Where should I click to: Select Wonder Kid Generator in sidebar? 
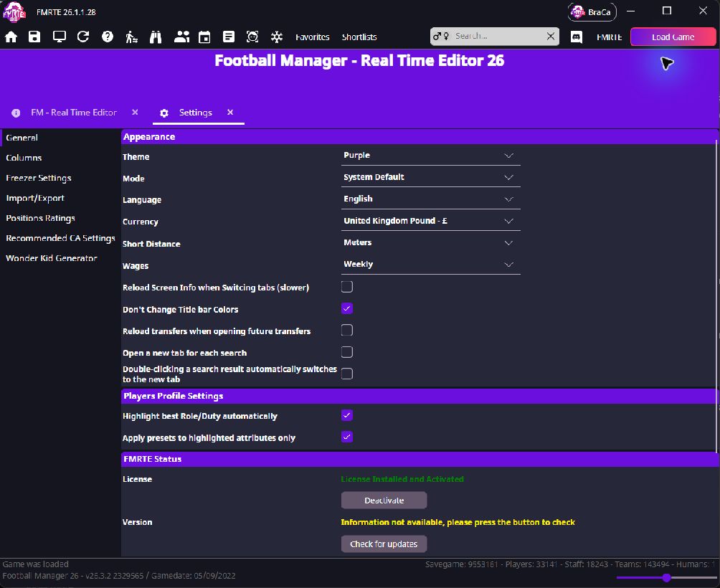coord(52,258)
